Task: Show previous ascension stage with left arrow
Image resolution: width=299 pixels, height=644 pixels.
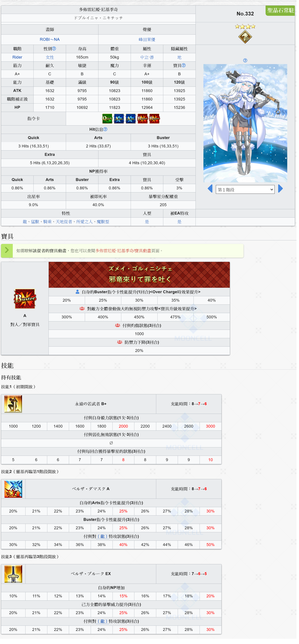Action: click(x=212, y=190)
